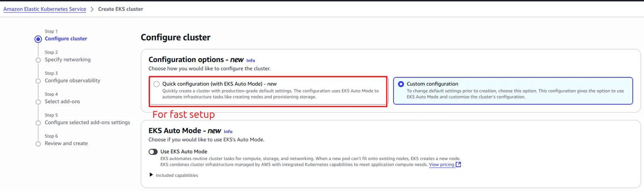The height and width of the screenshot is (191, 644).
Task: Click the breadcrumb chevron separator icon
Action: (92, 9)
